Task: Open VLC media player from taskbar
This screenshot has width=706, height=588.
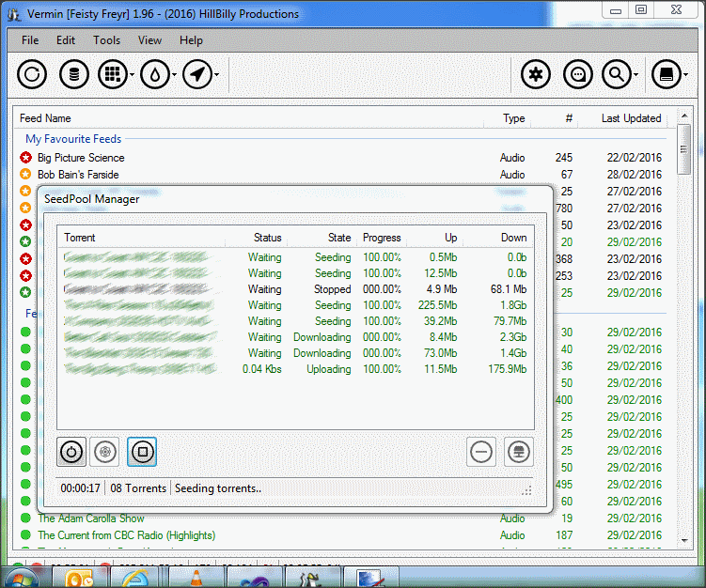Action: pos(196,578)
